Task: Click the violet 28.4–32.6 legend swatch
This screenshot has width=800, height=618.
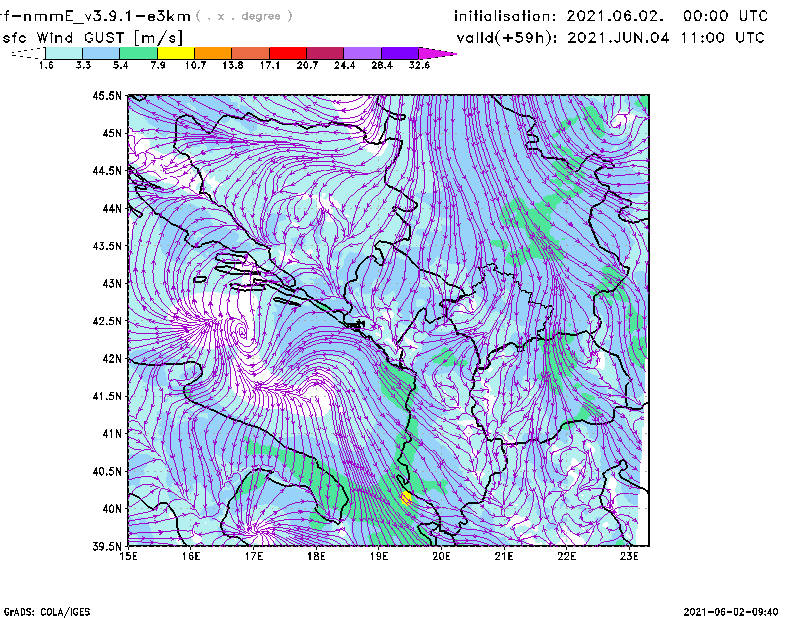Action: click(400, 53)
